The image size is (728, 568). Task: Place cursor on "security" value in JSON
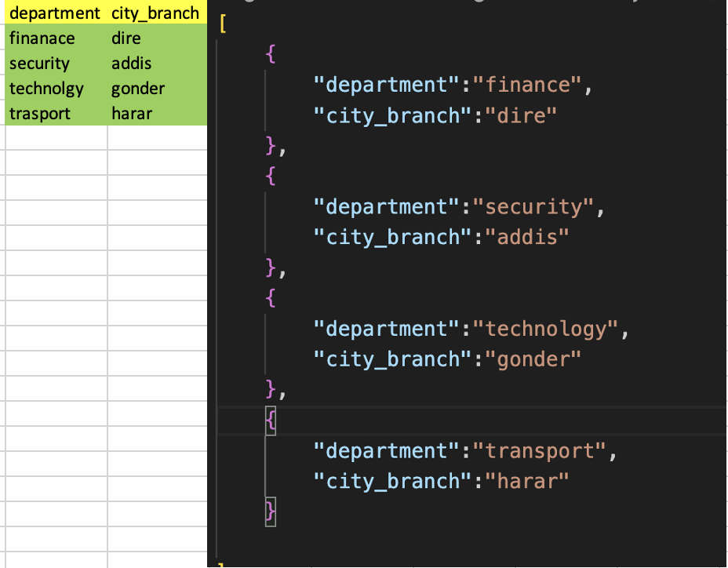[x=533, y=206]
